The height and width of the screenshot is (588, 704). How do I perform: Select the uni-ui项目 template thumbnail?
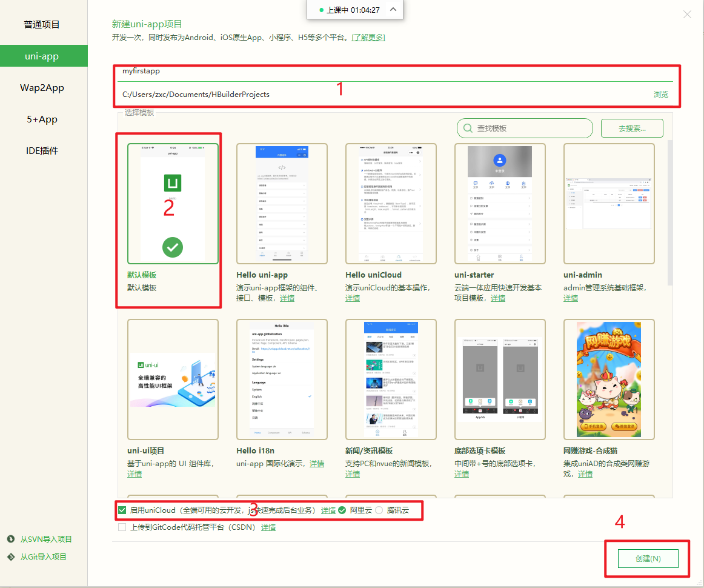click(x=173, y=379)
